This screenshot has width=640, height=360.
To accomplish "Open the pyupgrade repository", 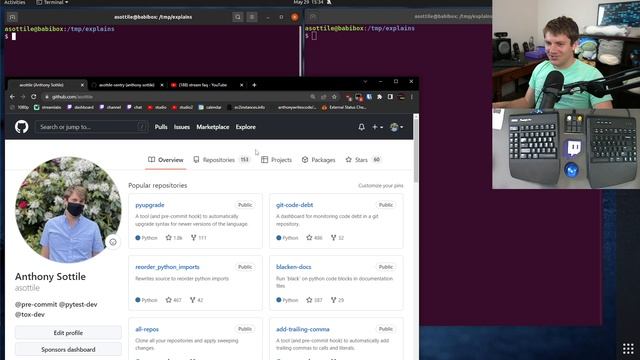I will pos(150,205).
